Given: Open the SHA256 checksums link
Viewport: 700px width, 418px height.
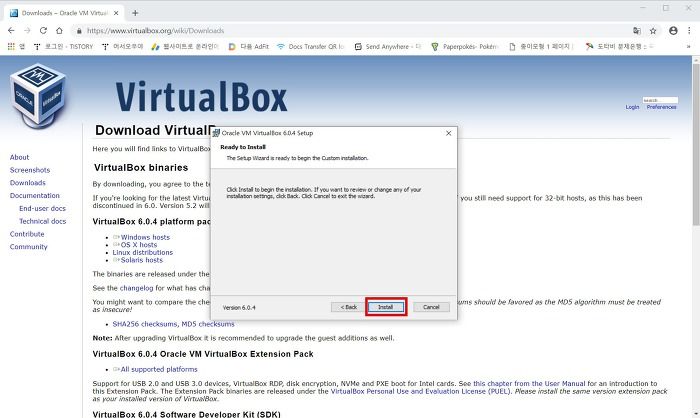Looking at the screenshot, I should pos(145,324).
